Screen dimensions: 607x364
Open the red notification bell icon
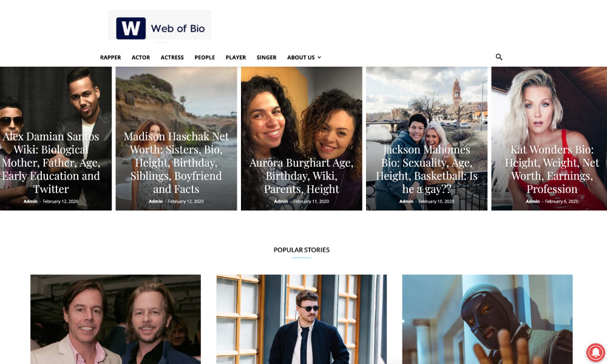tap(595, 352)
